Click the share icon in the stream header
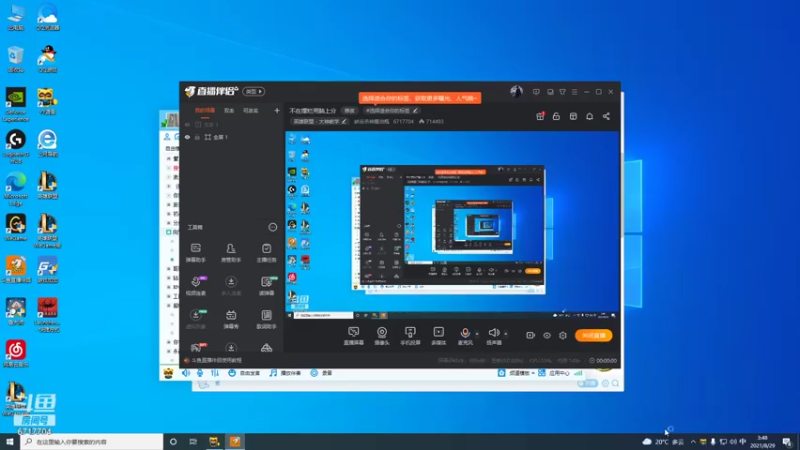The height and width of the screenshot is (450, 800). [x=606, y=116]
